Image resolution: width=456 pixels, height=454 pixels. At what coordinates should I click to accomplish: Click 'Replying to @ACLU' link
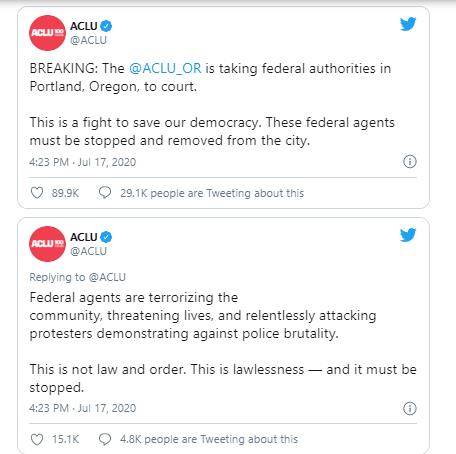click(x=78, y=277)
